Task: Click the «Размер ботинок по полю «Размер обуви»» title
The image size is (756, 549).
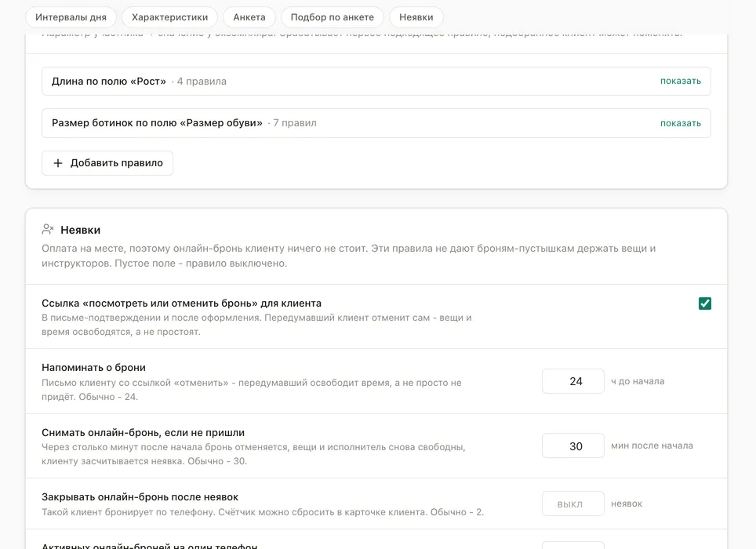Action: (x=157, y=123)
